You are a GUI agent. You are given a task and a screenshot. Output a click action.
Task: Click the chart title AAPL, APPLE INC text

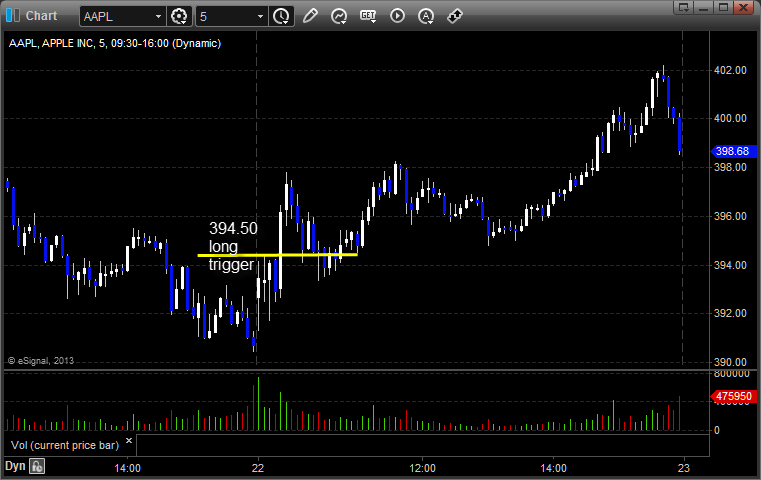click(115, 43)
